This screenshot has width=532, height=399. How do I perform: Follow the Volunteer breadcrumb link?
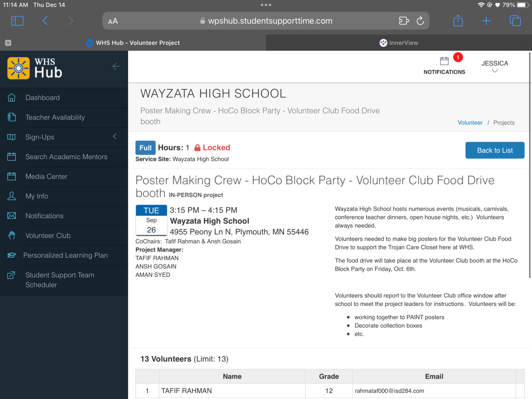tap(470, 123)
